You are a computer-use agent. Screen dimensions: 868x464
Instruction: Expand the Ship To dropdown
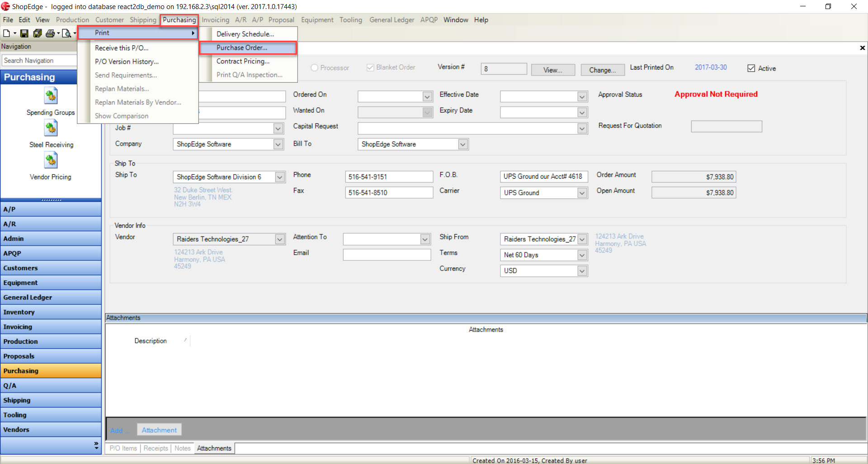coord(280,177)
